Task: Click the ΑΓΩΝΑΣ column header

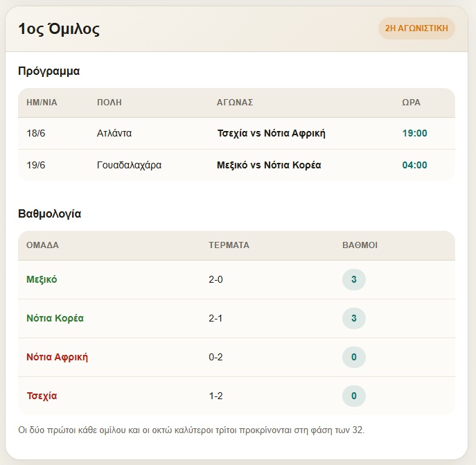Action: click(x=235, y=103)
